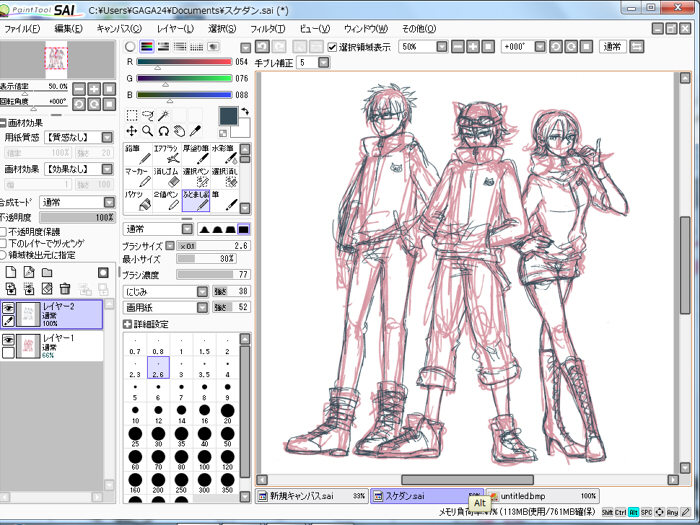Toggle the RGB slider panel
The width and height of the screenshot is (700, 525).
coord(147,46)
